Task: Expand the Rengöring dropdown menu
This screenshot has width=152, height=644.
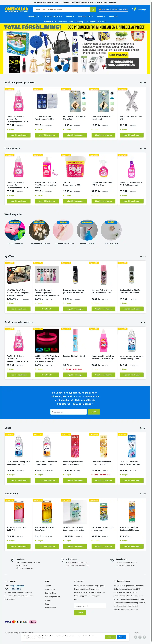Action: [x=33, y=16]
